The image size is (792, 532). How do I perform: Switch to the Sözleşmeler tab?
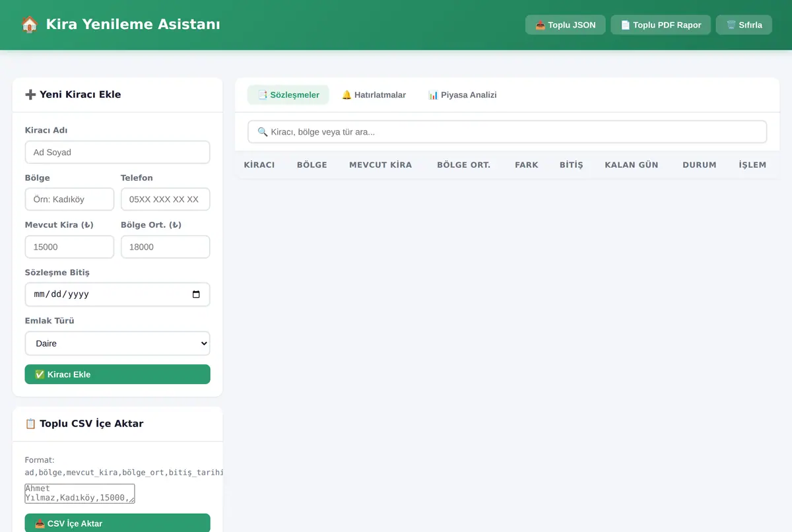point(288,94)
